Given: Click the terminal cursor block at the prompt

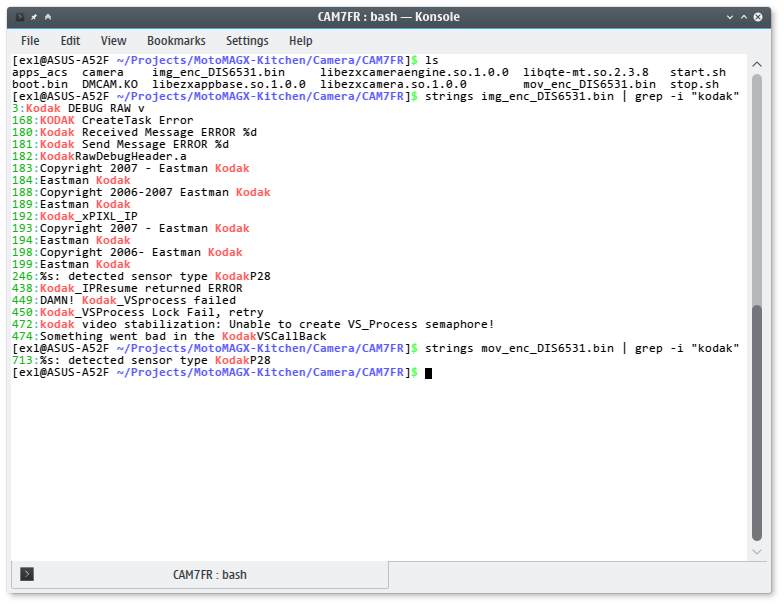Looking at the screenshot, I should point(428,373).
